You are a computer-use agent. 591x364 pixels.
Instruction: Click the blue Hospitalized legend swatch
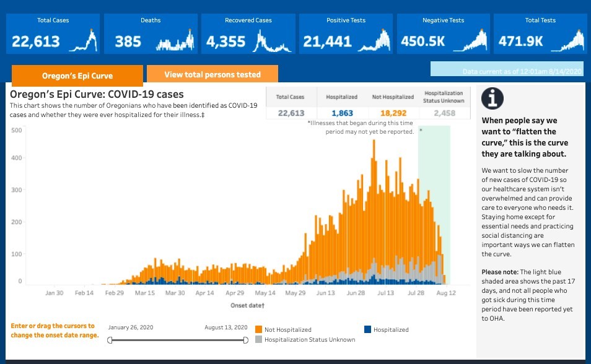click(368, 329)
